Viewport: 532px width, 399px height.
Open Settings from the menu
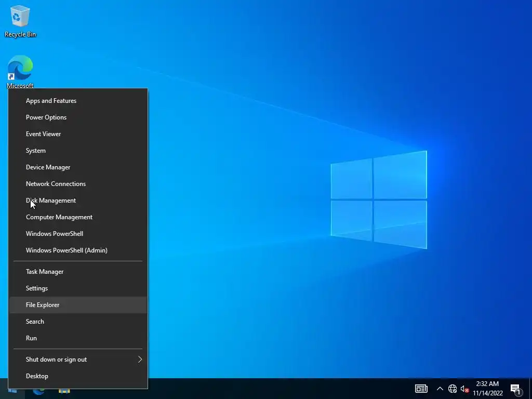(78, 288)
